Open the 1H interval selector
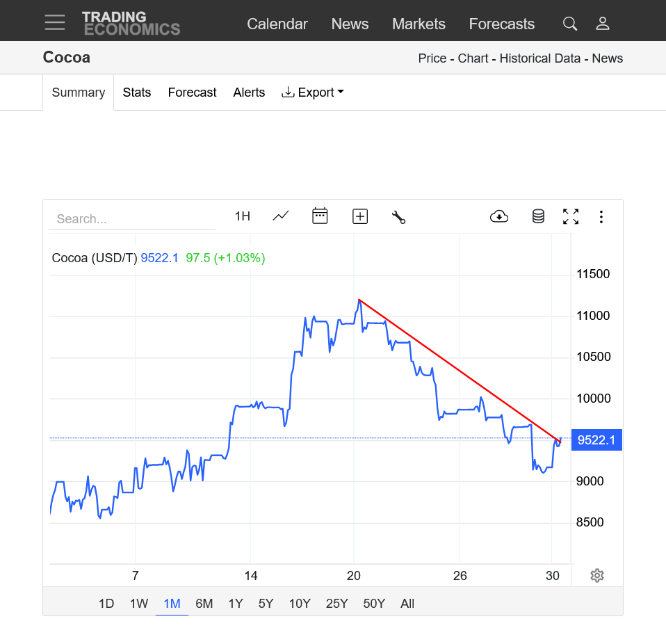The height and width of the screenshot is (644, 666). pyautogui.click(x=242, y=216)
